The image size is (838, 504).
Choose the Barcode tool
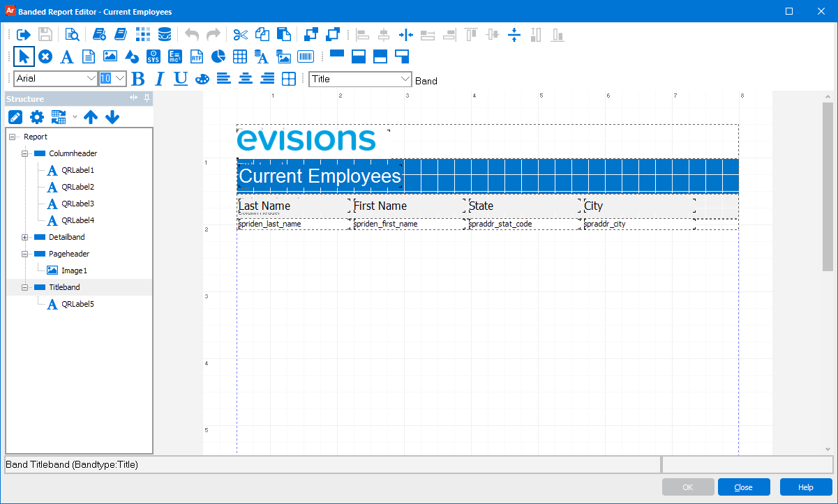click(x=305, y=56)
